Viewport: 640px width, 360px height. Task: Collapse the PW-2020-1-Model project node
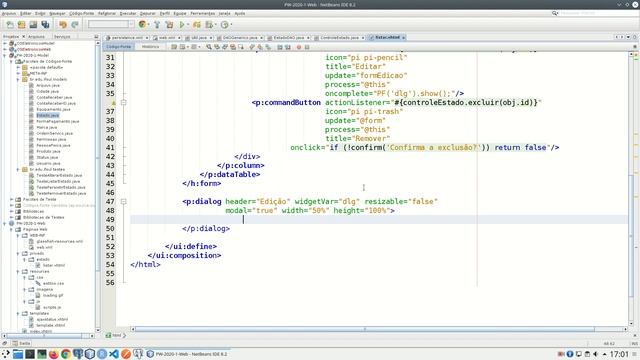click(x=5, y=55)
